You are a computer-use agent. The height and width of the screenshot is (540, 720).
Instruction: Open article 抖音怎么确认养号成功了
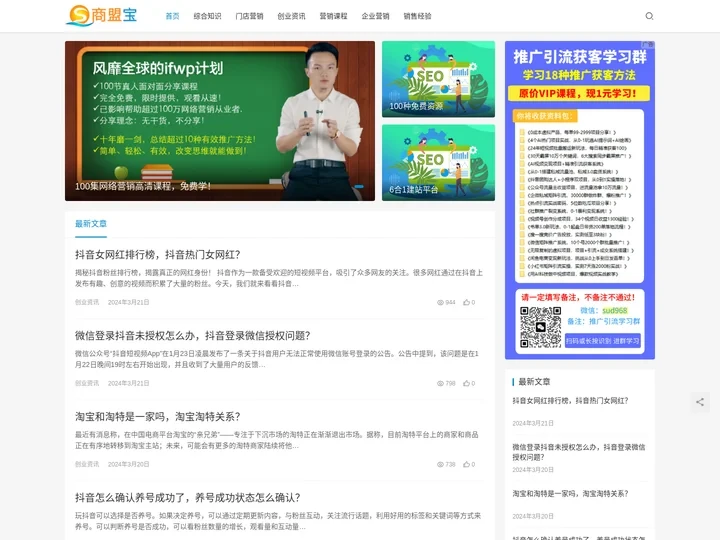pyautogui.click(x=188, y=498)
